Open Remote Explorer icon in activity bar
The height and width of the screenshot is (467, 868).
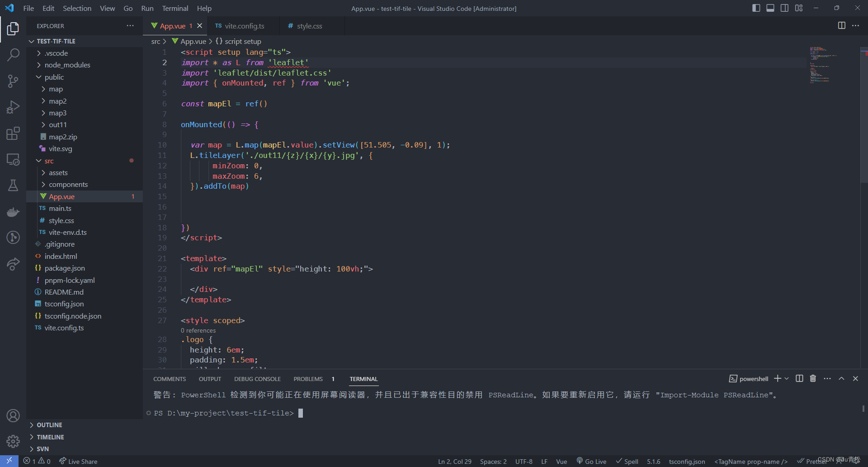point(13,159)
